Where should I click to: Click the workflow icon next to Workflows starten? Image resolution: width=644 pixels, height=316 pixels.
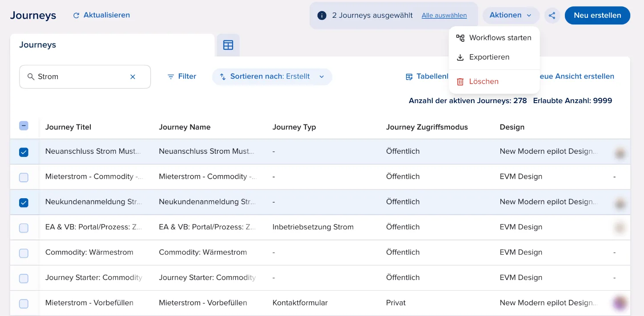tap(460, 38)
